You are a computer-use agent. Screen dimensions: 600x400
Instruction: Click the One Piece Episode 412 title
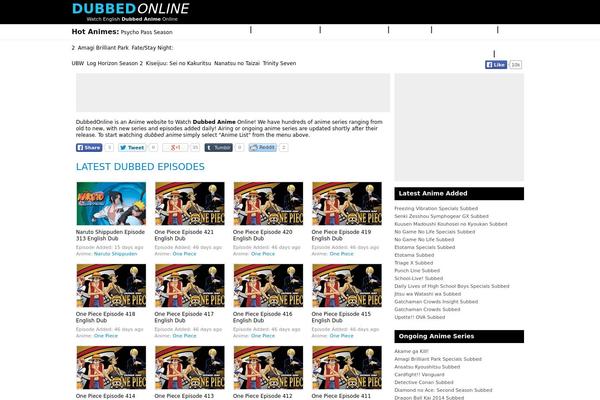tap(262, 396)
